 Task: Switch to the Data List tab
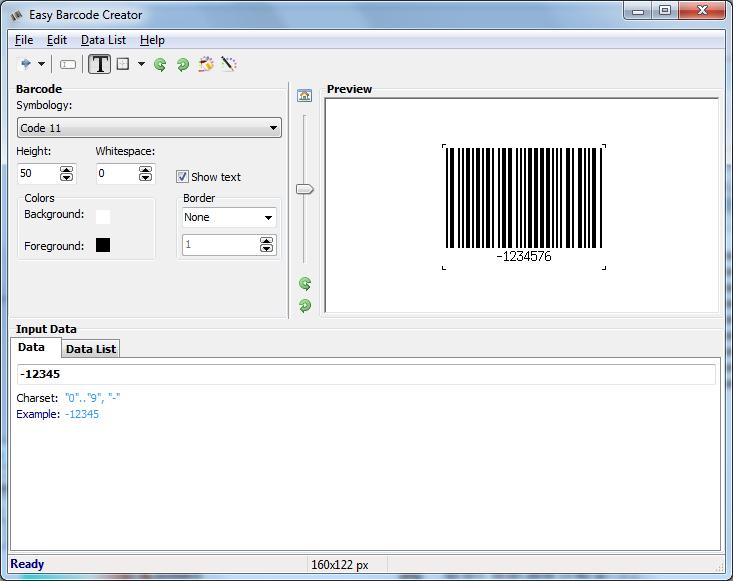91,348
